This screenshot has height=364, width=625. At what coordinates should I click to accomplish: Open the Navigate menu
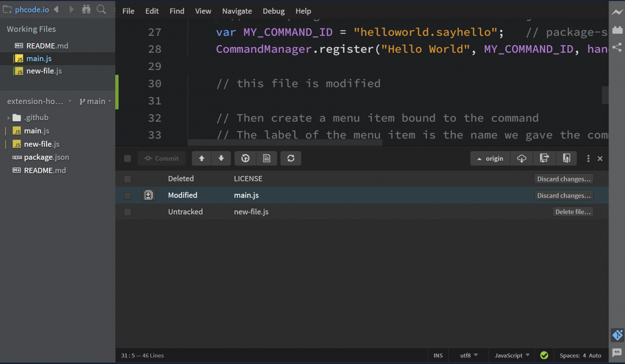237,11
